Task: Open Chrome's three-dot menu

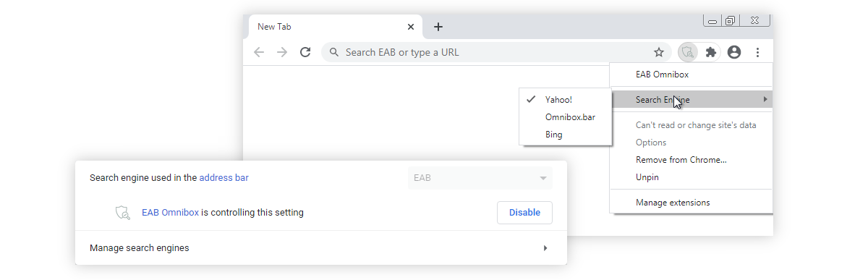Action: pos(757,52)
